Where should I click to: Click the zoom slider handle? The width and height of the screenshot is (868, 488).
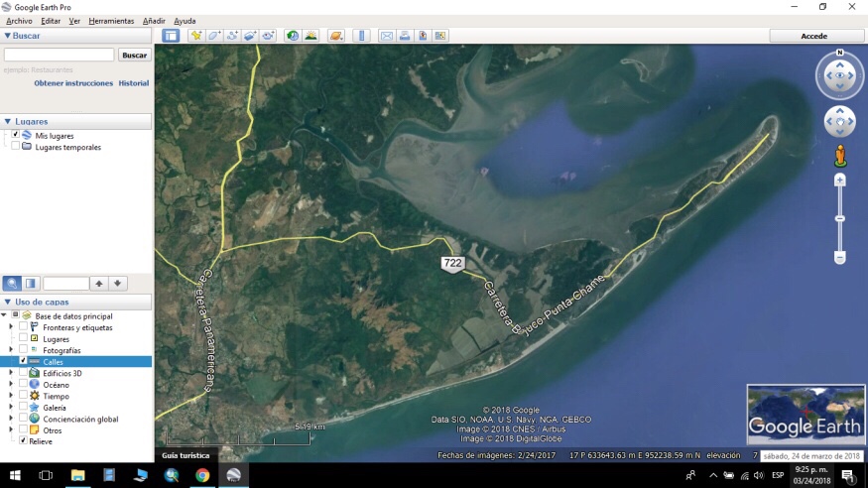point(840,218)
